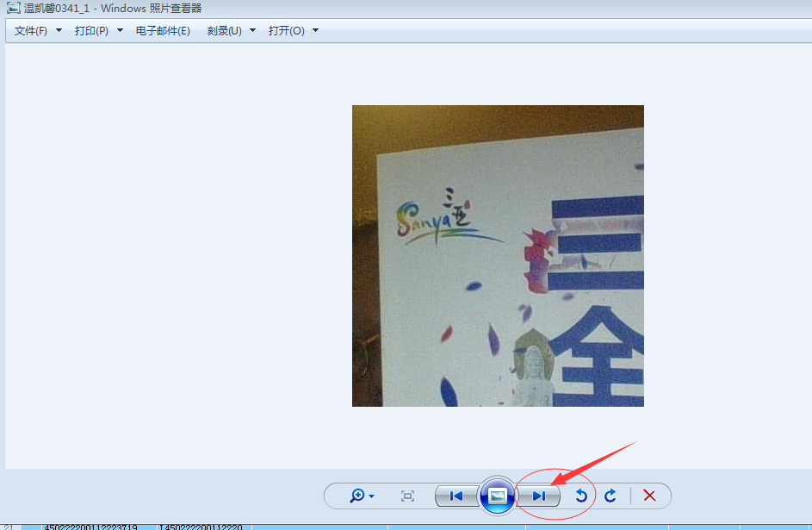Expand the 打开(O) dropdown arrow
This screenshot has width=812, height=530.
pyautogui.click(x=315, y=30)
